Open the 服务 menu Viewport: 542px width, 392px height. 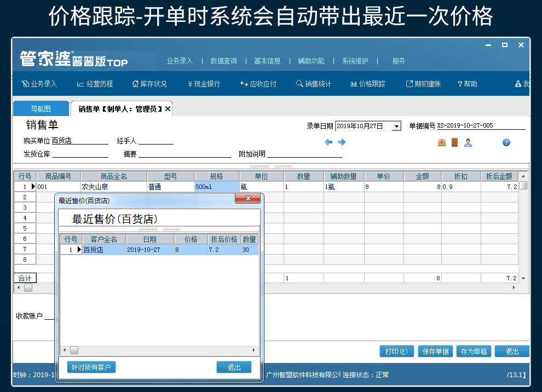(x=399, y=61)
